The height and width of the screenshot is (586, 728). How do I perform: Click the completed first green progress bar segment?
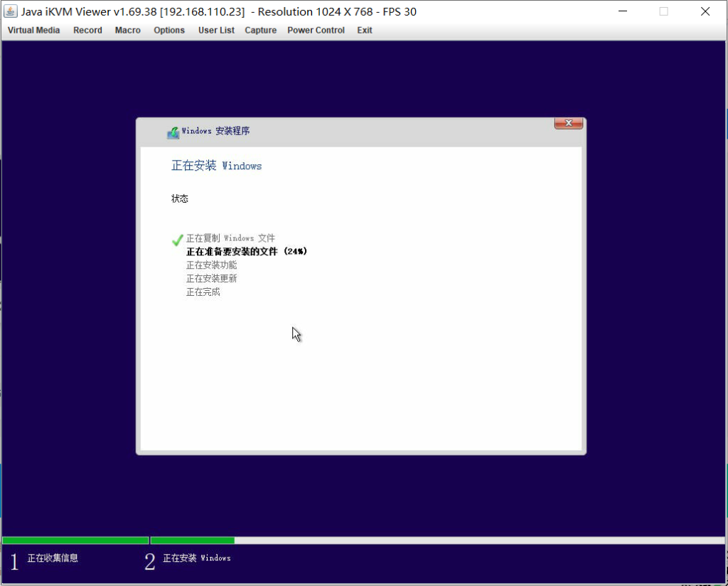[75, 540]
